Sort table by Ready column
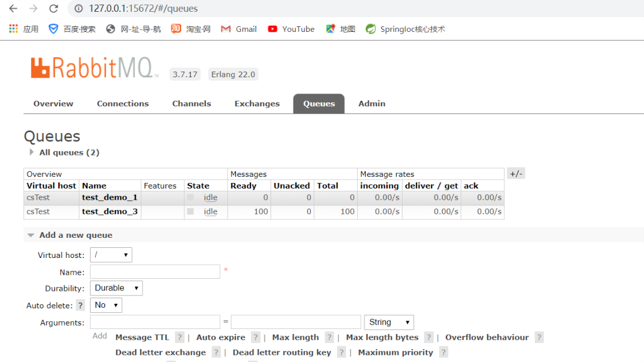This screenshot has width=644, height=362. coord(244,186)
